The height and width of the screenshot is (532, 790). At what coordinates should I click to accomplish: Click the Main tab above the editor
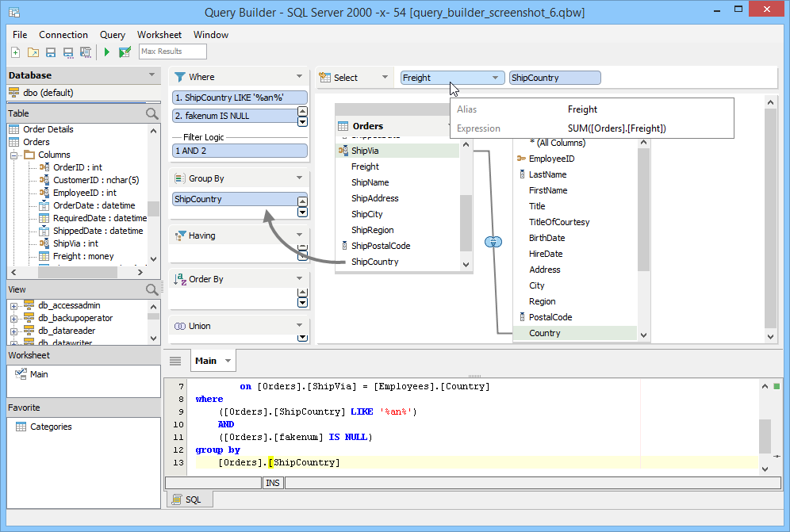tap(205, 361)
